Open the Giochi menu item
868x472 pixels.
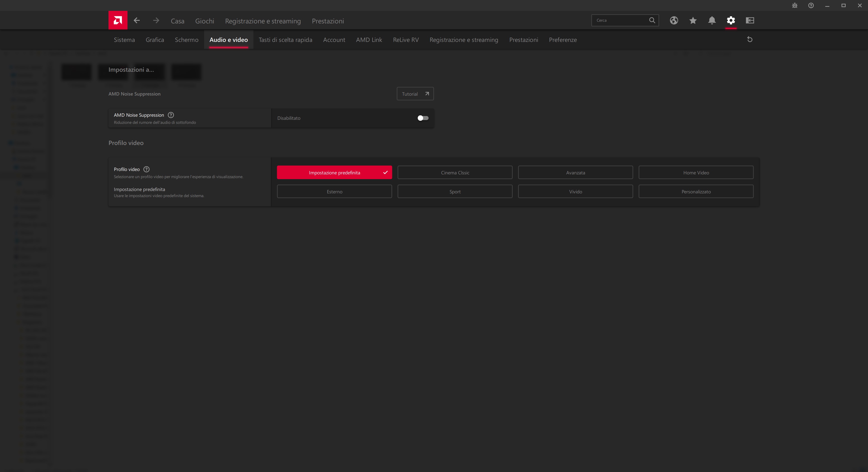[205, 21]
